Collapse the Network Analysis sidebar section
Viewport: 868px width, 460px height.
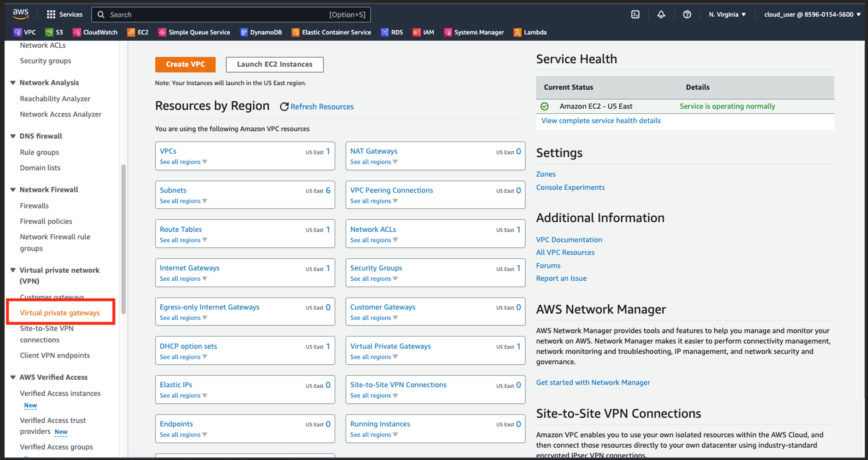click(x=13, y=83)
